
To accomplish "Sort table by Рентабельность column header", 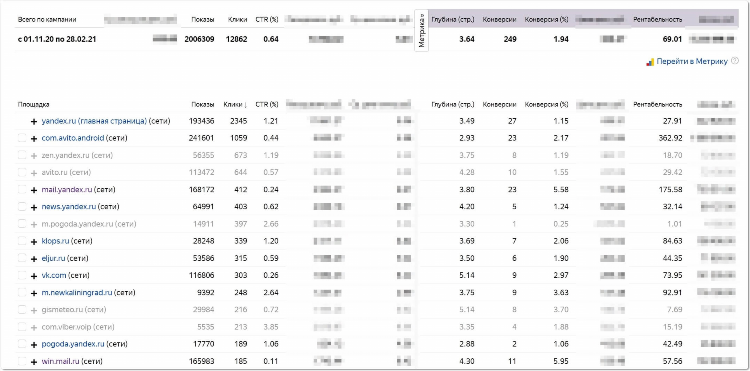I will 658,104.
